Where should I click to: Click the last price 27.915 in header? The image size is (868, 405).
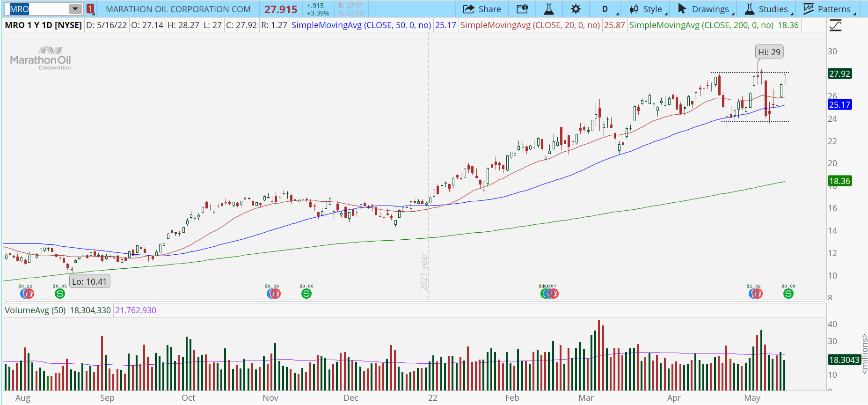coord(281,9)
